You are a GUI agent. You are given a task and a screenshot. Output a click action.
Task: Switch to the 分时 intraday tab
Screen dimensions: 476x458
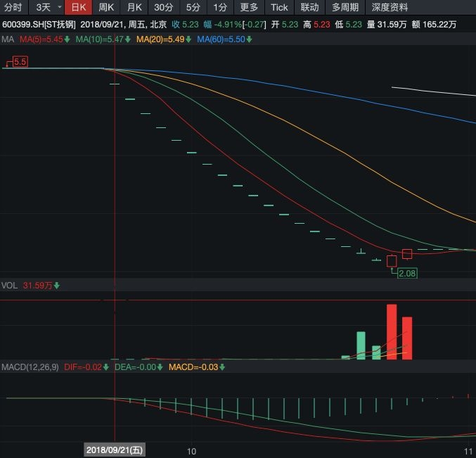tap(13, 8)
